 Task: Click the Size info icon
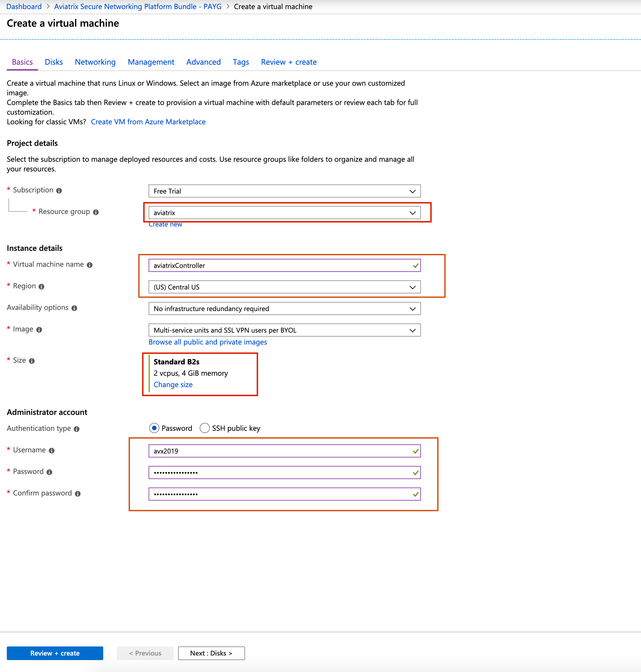[x=31, y=361]
